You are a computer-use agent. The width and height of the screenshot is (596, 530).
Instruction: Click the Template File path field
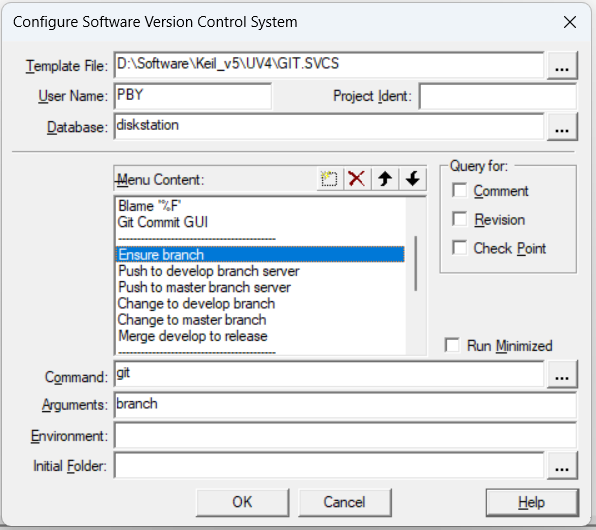pyautogui.click(x=329, y=65)
